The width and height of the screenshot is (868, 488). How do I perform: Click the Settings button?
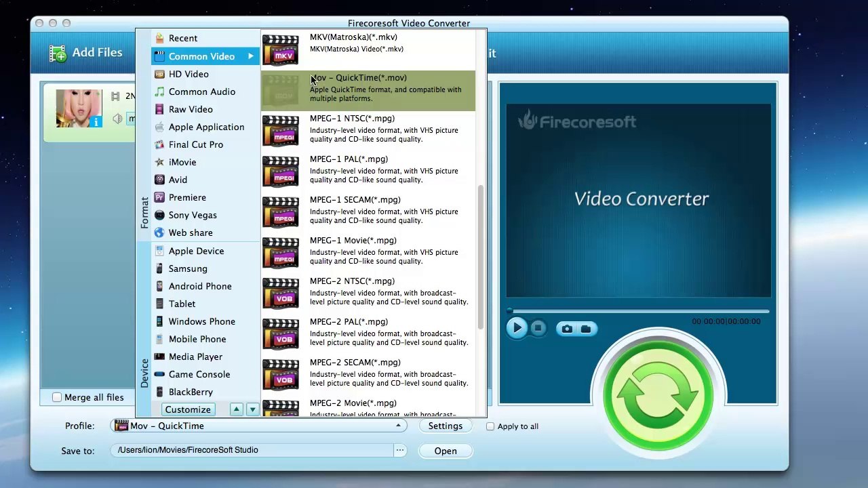(x=446, y=426)
